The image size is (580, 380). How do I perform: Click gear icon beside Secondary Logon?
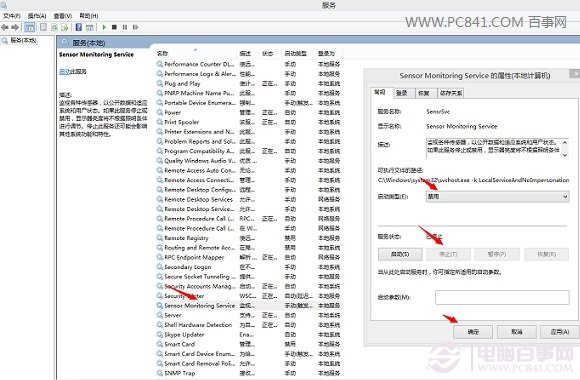point(159,267)
